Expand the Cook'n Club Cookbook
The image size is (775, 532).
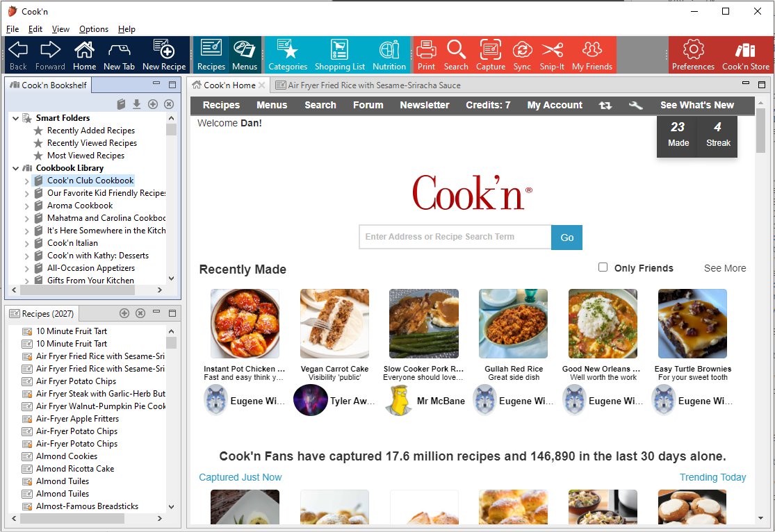[x=26, y=181]
